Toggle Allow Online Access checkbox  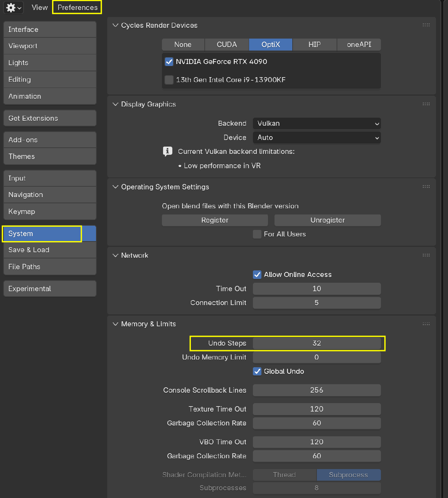pos(257,275)
